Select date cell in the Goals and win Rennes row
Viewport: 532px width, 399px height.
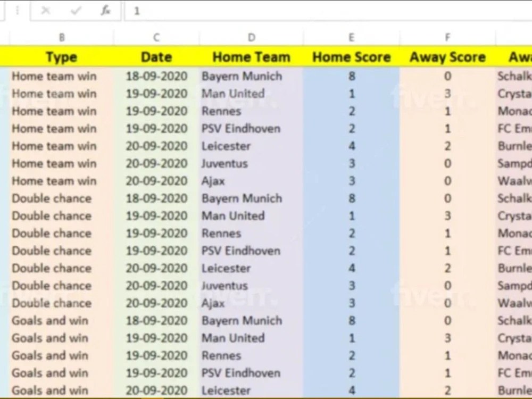point(156,355)
